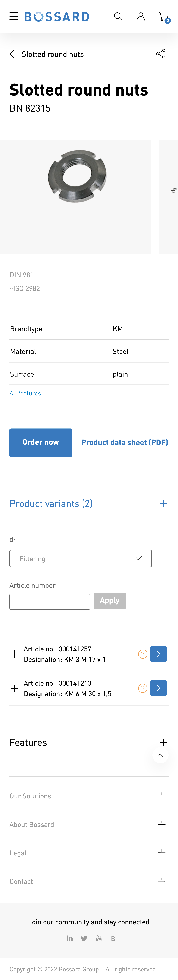Open help for article 300141257

(143, 654)
